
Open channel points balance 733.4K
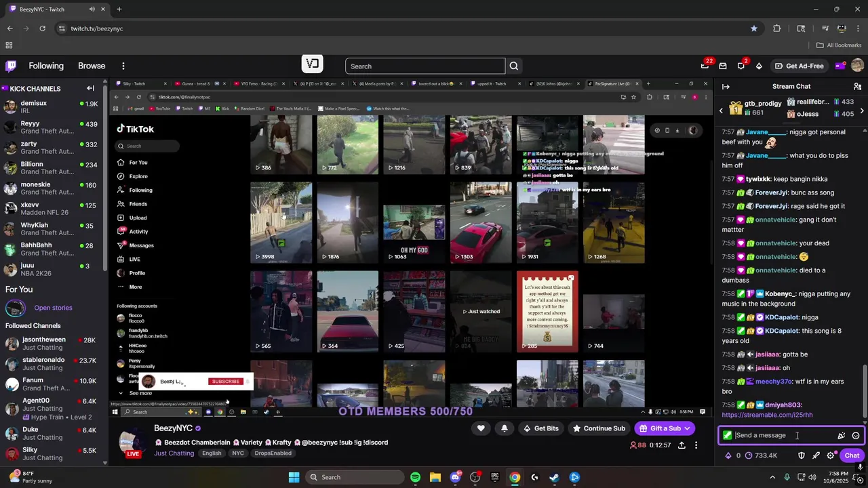click(x=761, y=455)
